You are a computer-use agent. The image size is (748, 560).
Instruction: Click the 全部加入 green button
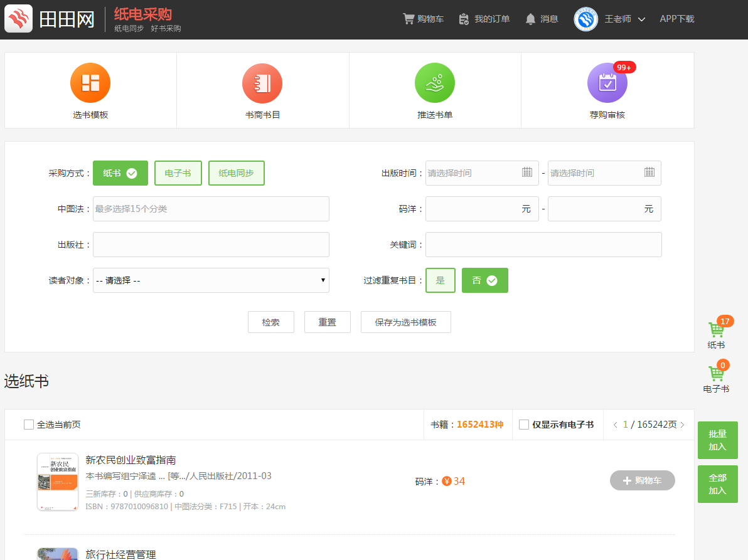click(x=717, y=484)
